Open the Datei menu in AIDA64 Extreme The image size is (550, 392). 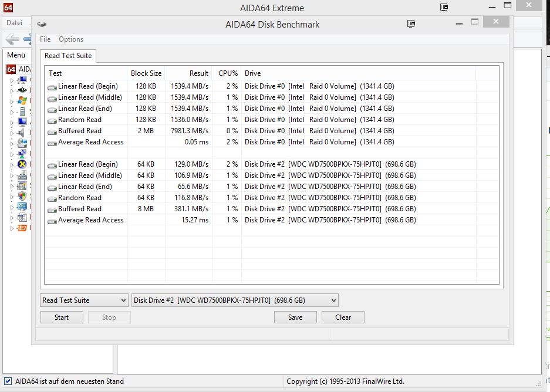pyautogui.click(x=15, y=23)
